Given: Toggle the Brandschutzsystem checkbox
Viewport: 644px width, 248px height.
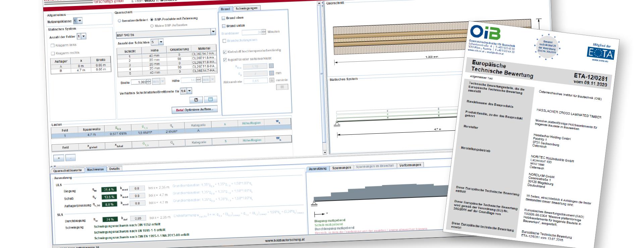Looking at the screenshot, I should (224, 41).
